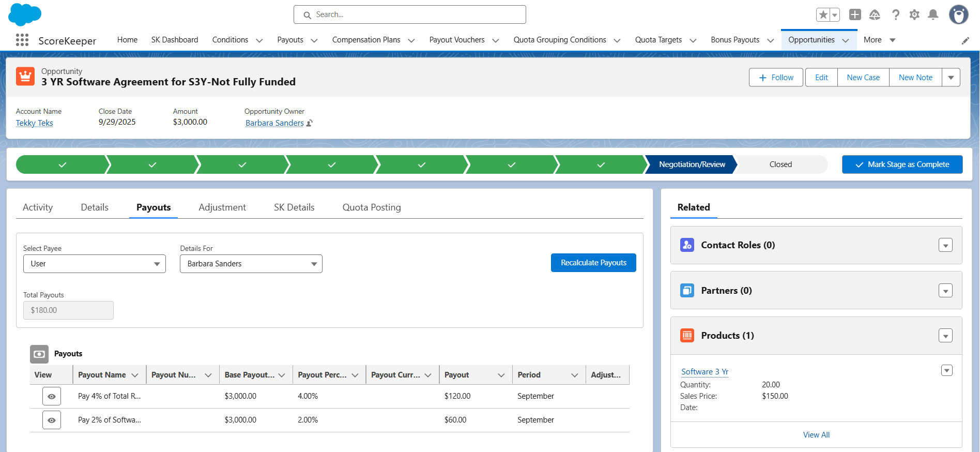View the Pay 4% of Total payout row
980x452 pixels.
tap(52, 396)
